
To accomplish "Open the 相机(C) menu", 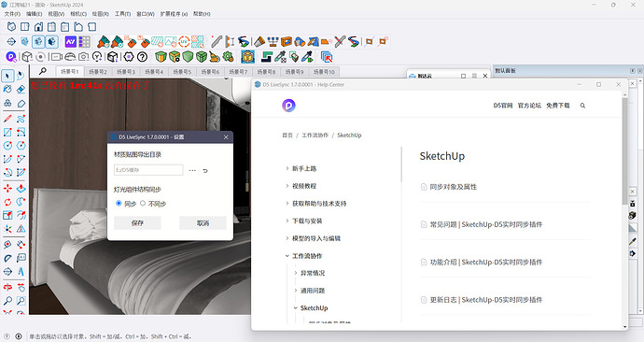I will click(78, 14).
